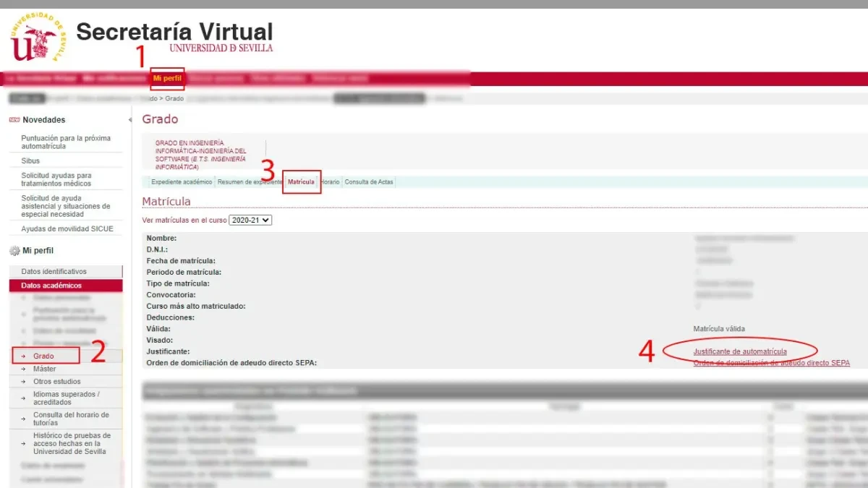Open Consulta del horario de tutorías
This screenshot has height=488, width=868.
[x=71, y=419]
